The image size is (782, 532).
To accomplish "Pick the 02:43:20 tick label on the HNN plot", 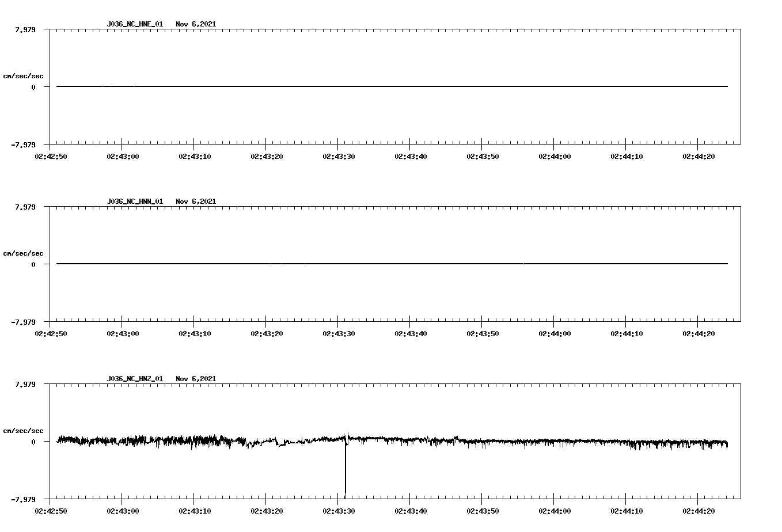I will [x=266, y=333].
